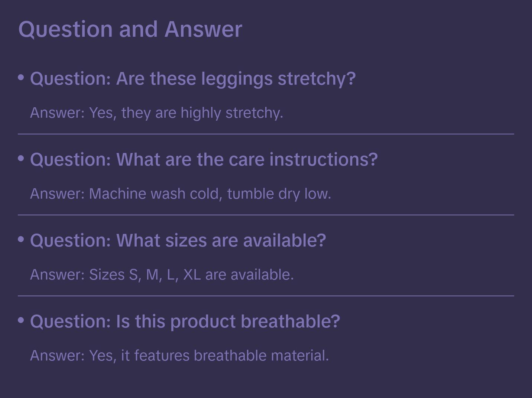The height and width of the screenshot is (398, 532).
Task: Click the bullet next to the care instructions question
Action: point(21,159)
